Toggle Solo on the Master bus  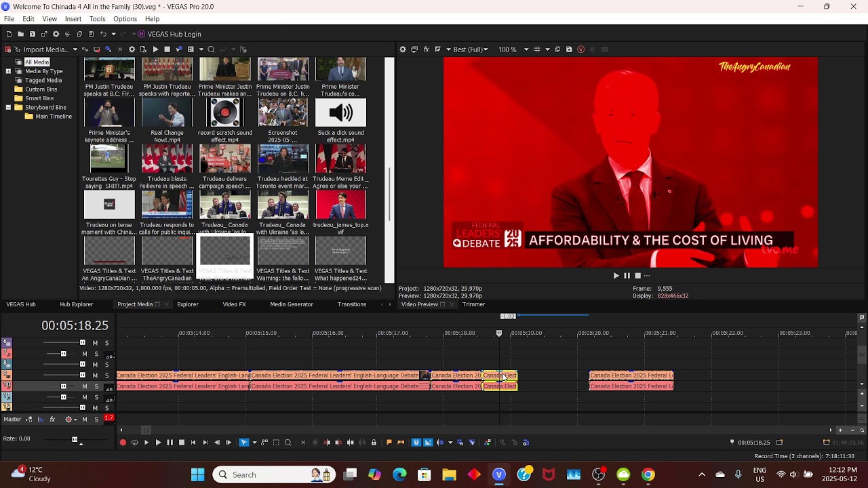(96, 420)
